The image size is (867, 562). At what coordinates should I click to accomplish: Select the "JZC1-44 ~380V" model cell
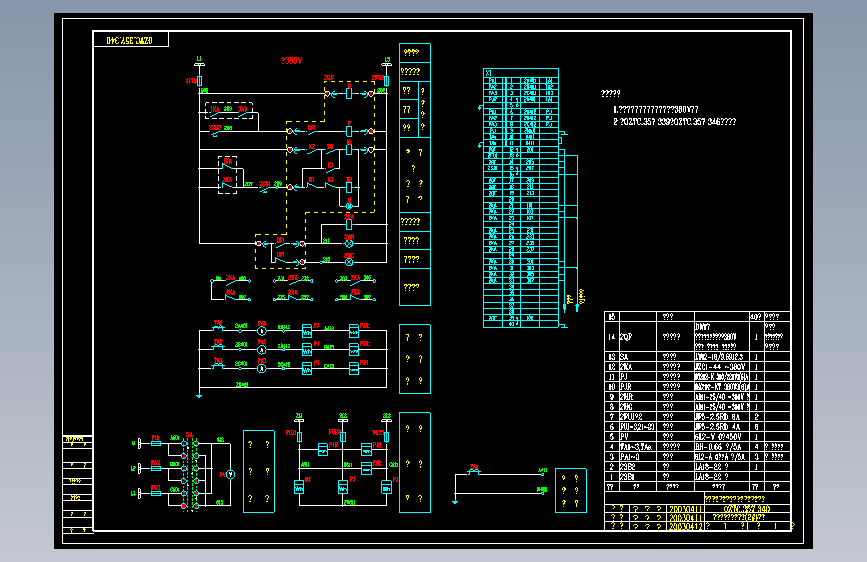pos(720,367)
